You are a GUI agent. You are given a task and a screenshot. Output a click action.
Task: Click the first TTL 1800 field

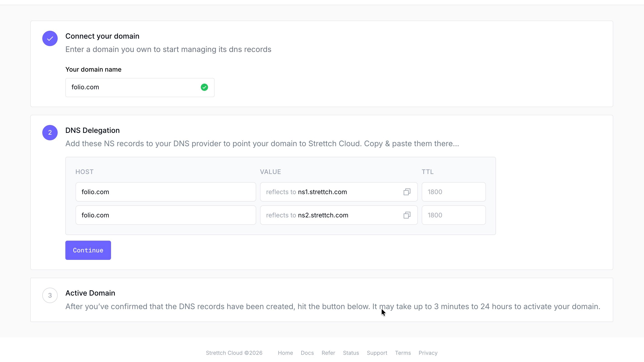454,192
